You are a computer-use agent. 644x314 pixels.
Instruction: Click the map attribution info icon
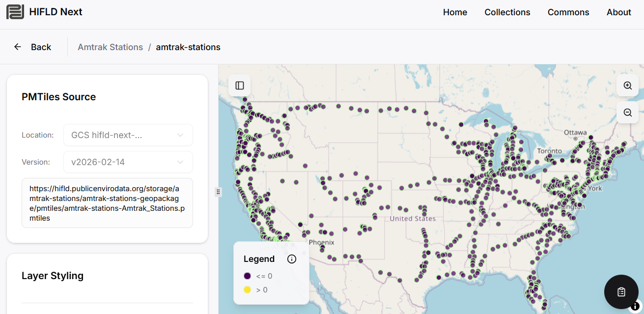pyautogui.click(x=635, y=306)
